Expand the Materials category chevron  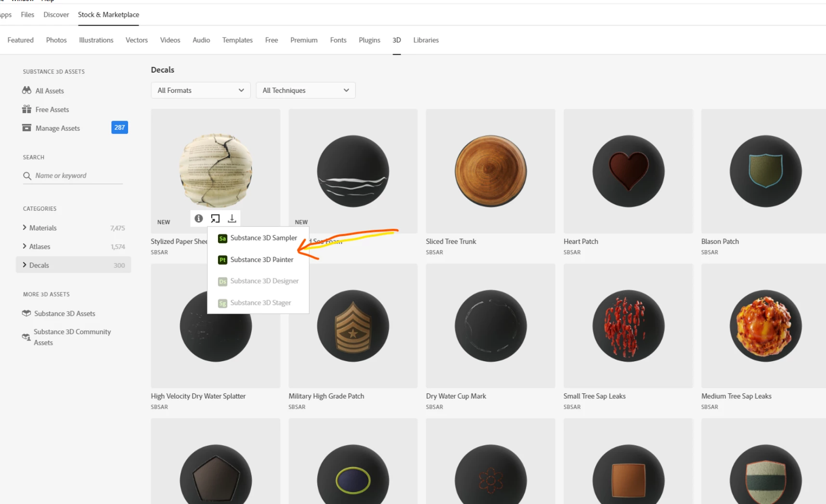click(x=25, y=227)
